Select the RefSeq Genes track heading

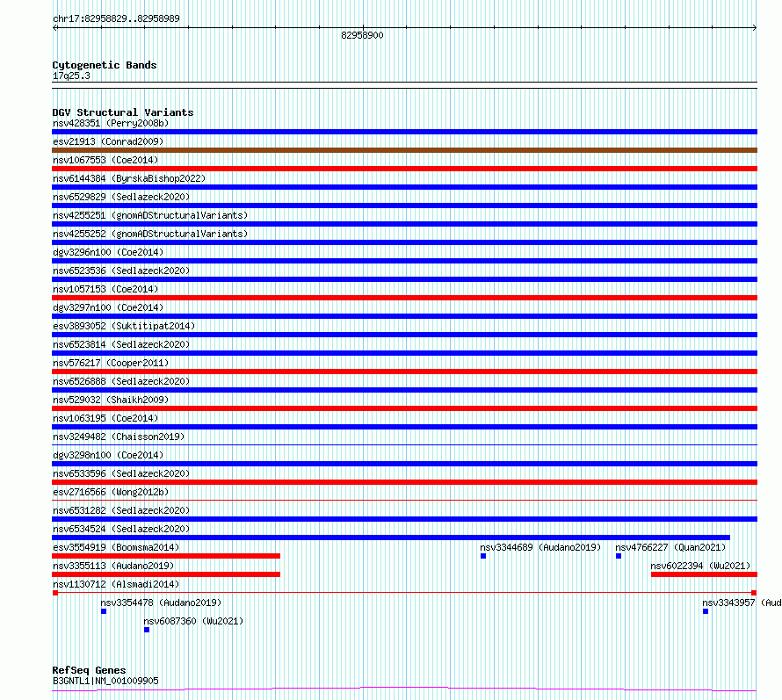(89, 670)
